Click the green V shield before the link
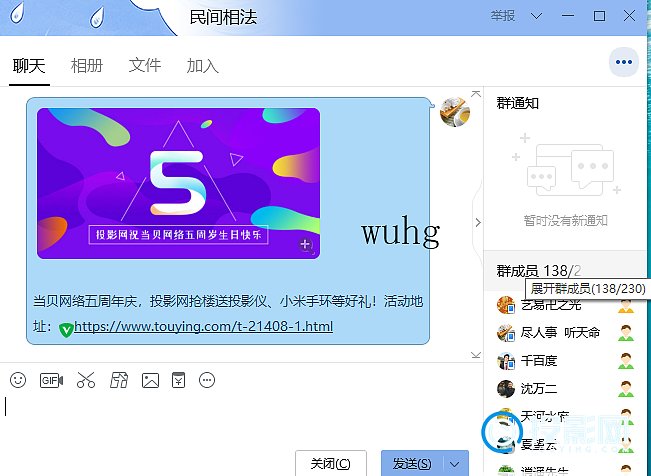This screenshot has width=651, height=476. coord(66,330)
